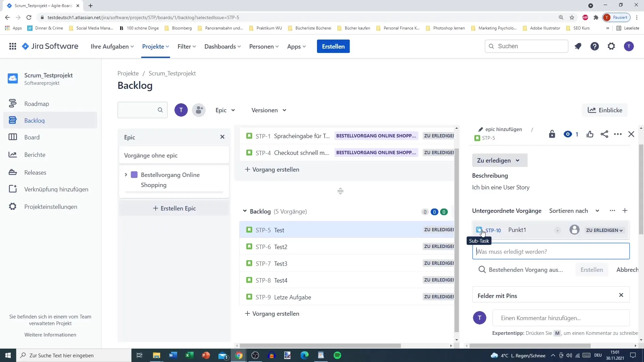The image size is (644, 362).
Task: Click the Weitere Informationen link
Action: 50,335
